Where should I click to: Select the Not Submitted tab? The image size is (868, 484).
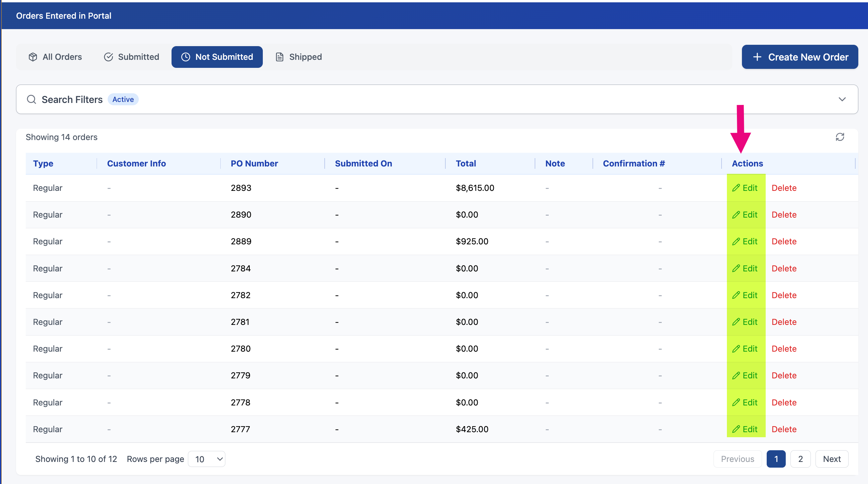[x=217, y=57]
